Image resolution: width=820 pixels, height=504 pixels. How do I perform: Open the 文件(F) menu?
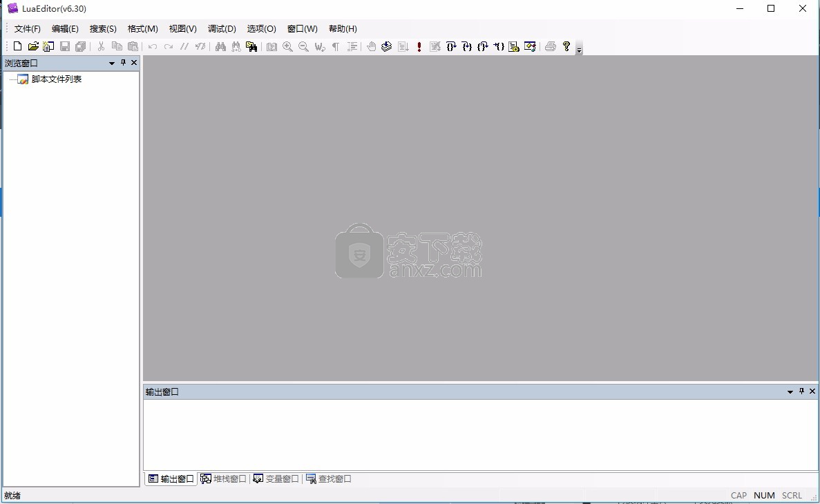click(x=27, y=29)
